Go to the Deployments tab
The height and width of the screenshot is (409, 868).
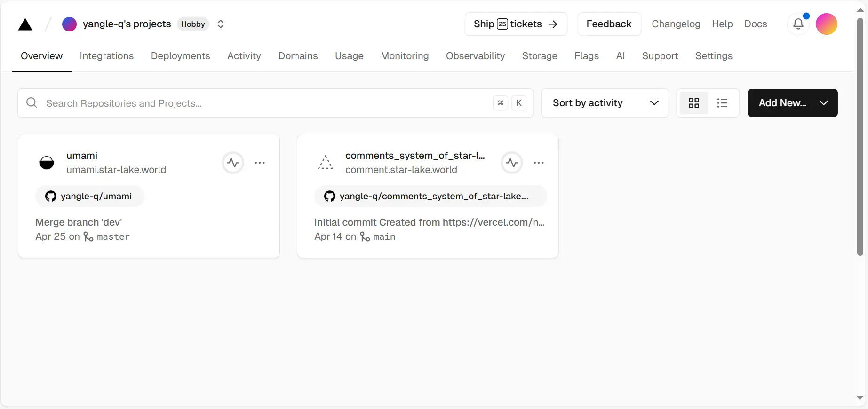[x=181, y=56]
